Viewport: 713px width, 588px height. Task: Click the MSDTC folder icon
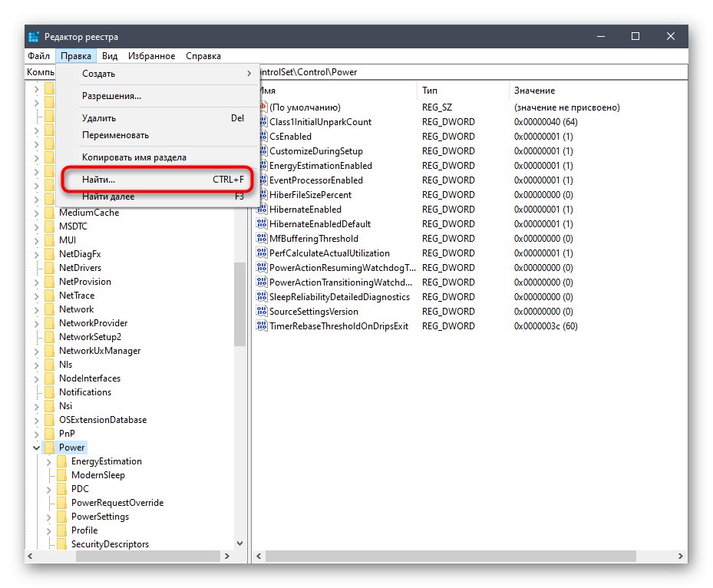tap(50, 226)
